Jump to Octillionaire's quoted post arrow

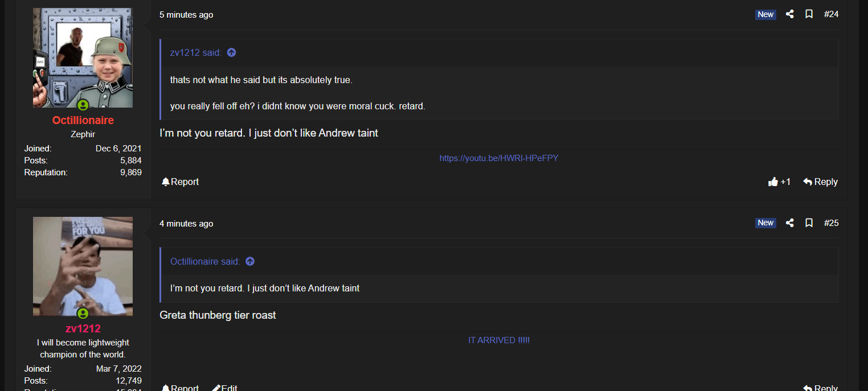(x=249, y=261)
